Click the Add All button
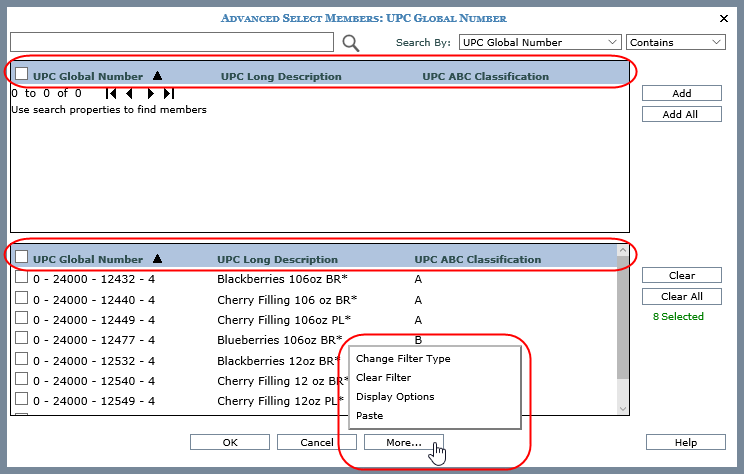The height and width of the screenshot is (474, 744). pos(682,114)
